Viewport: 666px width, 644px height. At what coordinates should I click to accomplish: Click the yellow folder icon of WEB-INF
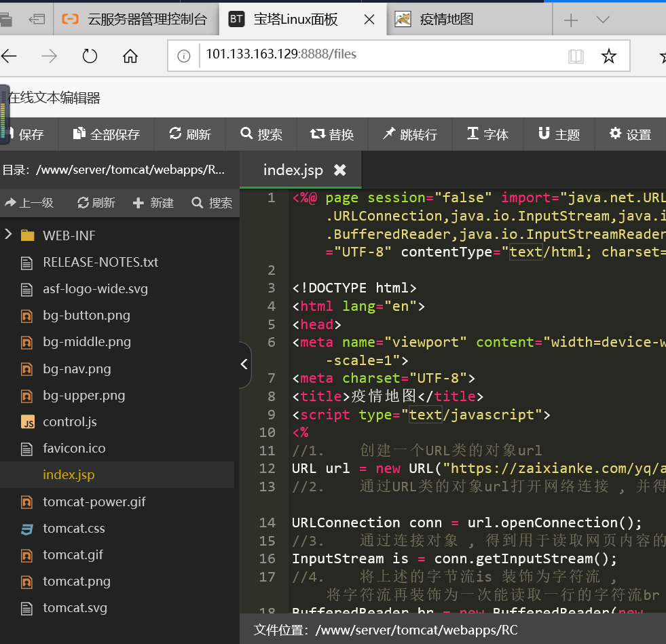point(28,235)
